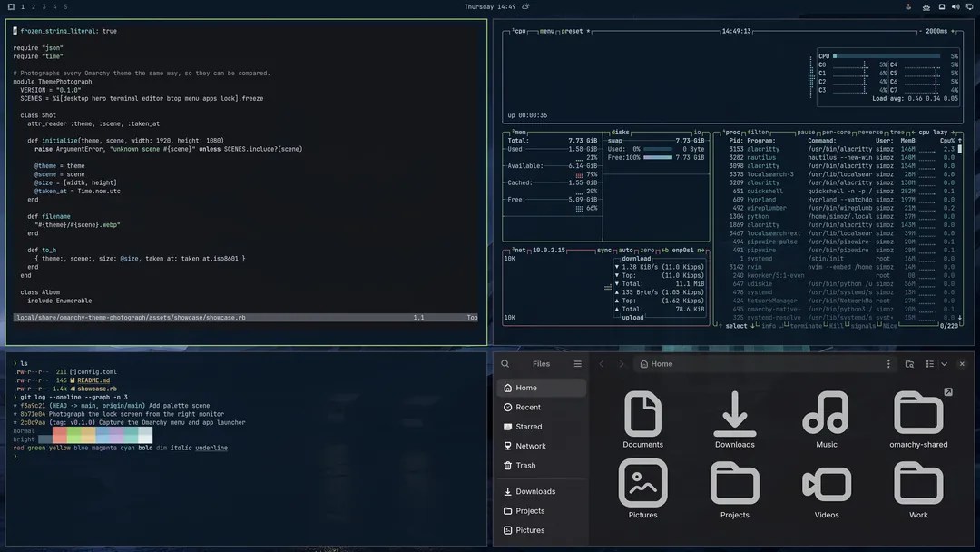
Task: Click workspace 2 in top bar
Action: click(x=34, y=7)
